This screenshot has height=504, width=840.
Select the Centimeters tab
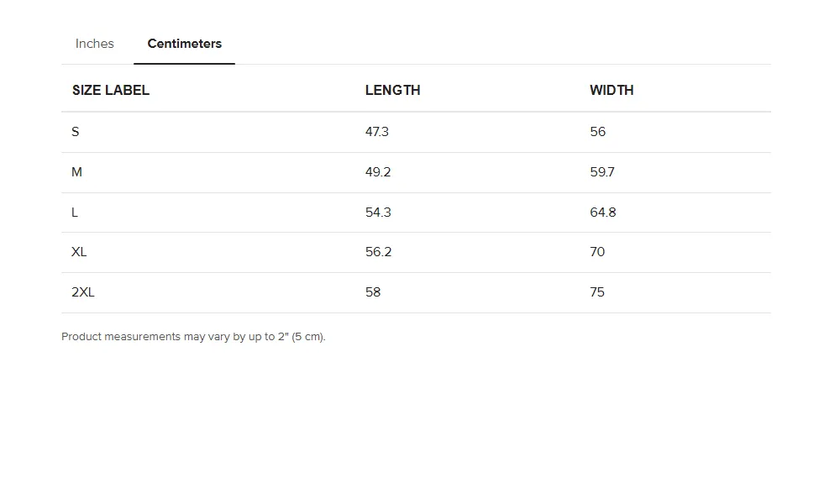tap(184, 44)
